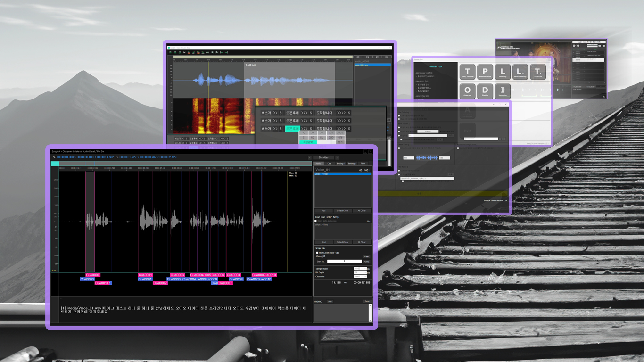The width and height of the screenshot is (644, 362).
Task: Switch to the PRO tab
Action: coord(363,164)
